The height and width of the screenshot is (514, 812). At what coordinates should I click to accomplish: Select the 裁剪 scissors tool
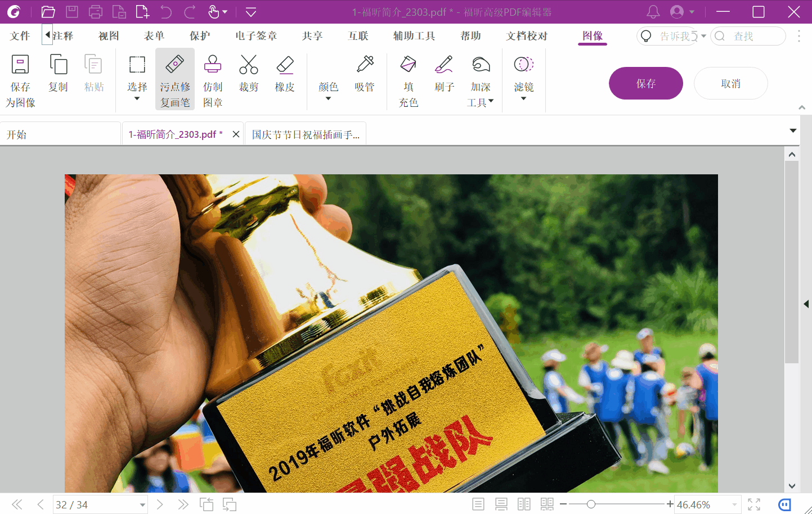(x=248, y=73)
